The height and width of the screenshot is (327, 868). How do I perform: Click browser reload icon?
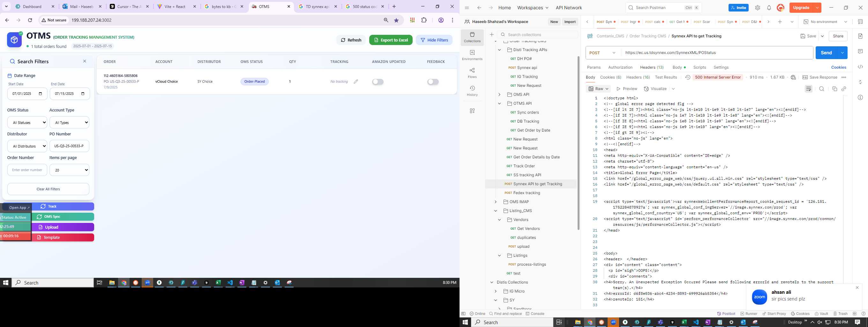coord(30,20)
